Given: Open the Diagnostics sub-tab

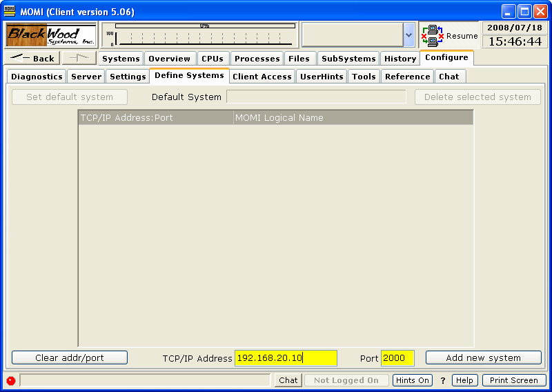Looking at the screenshot, I should click(x=37, y=77).
